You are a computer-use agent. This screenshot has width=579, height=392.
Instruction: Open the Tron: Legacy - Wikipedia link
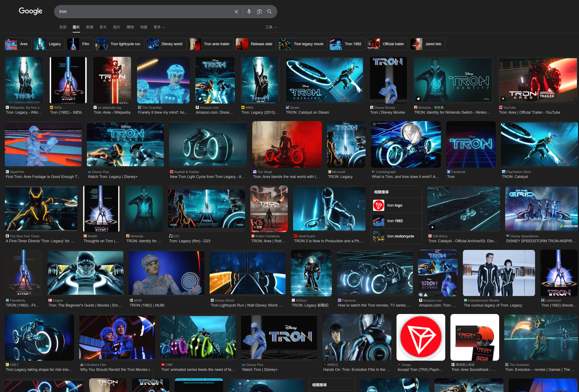pyautogui.click(x=24, y=112)
